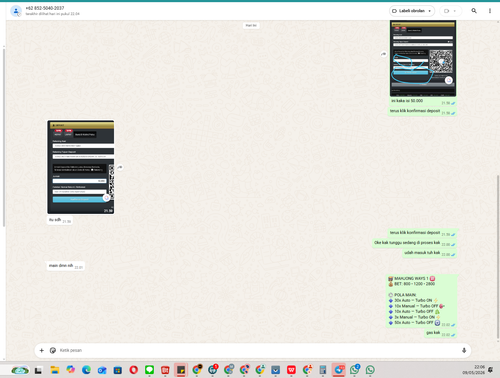The width and height of the screenshot is (500, 378).
Task: Click the left panel scrollbar
Action: (4, 137)
